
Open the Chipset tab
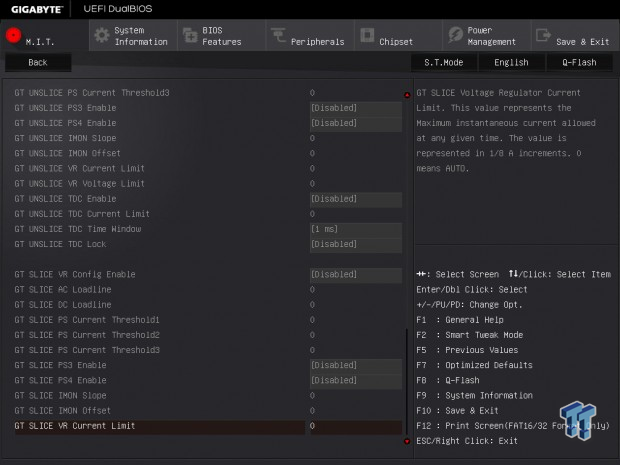click(398, 36)
